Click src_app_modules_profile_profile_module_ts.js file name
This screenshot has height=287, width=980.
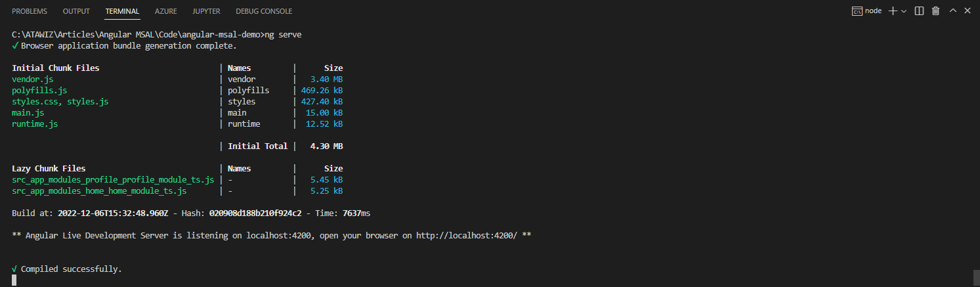pyautogui.click(x=113, y=180)
